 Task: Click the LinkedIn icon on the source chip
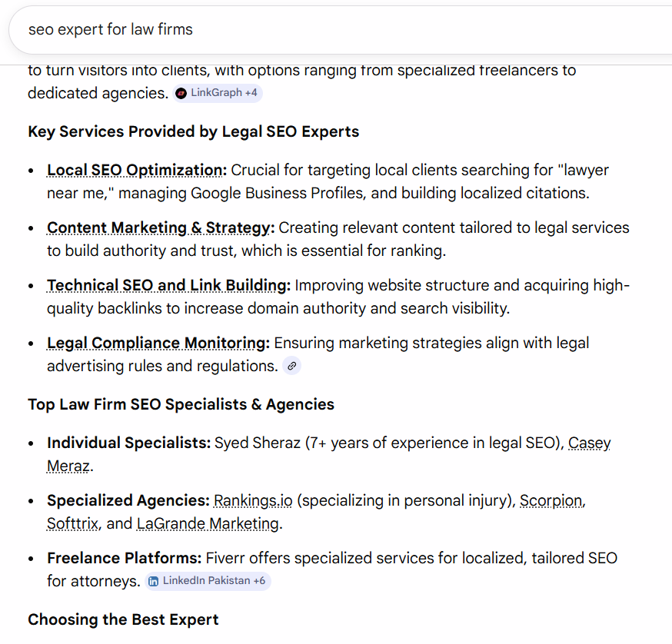coord(155,581)
